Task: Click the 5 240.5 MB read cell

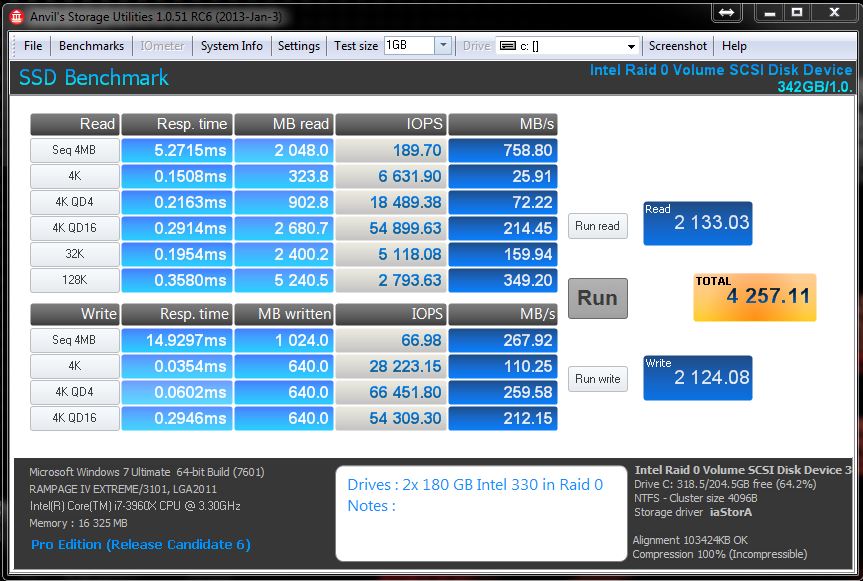Action: coord(284,279)
